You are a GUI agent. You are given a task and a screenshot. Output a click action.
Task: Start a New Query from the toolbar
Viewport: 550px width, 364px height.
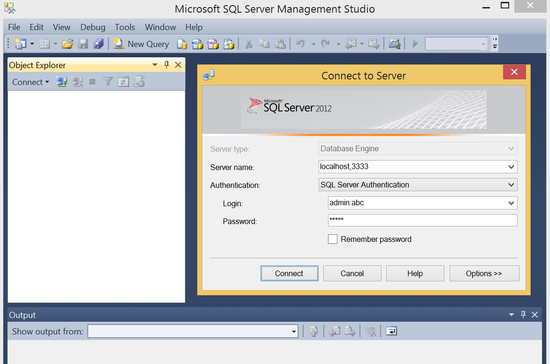pyautogui.click(x=141, y=44)
